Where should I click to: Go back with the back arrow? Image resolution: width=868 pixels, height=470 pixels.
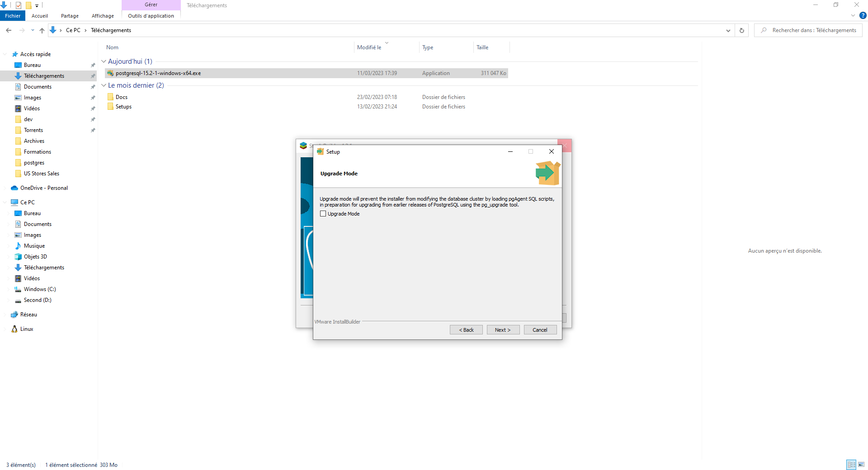click(9, 30)
